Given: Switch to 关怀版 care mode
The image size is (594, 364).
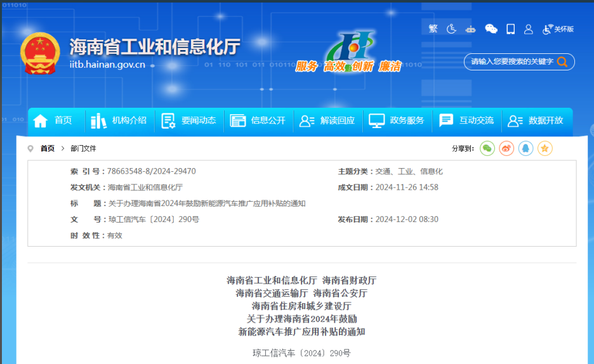Looking at the screenshot, I should (558, 29).
